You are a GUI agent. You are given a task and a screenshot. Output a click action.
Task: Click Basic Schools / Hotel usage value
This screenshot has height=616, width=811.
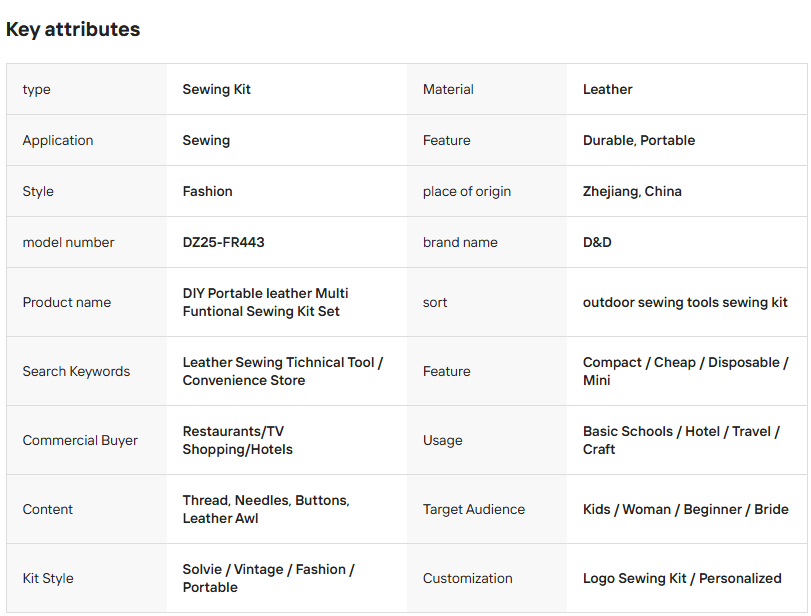[x=681, y=440]
